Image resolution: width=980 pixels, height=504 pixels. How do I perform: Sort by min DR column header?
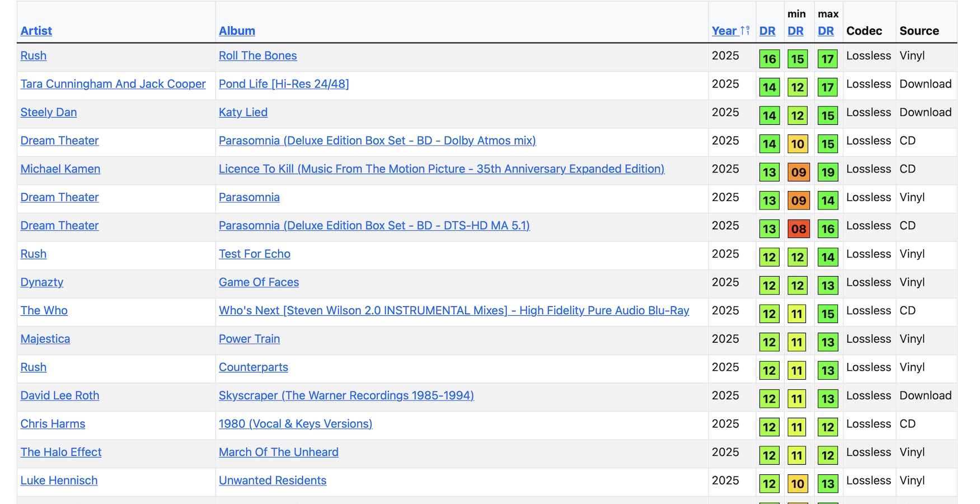795,31
